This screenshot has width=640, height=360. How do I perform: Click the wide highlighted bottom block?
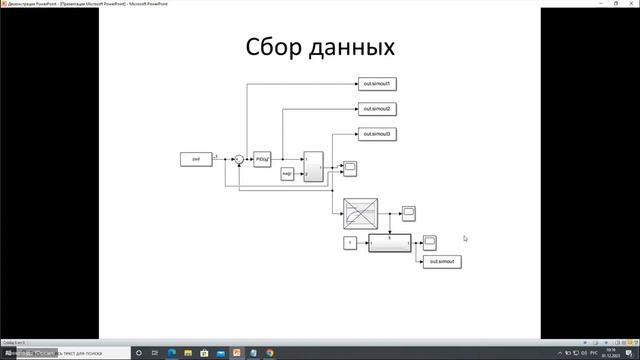[390, 243]
